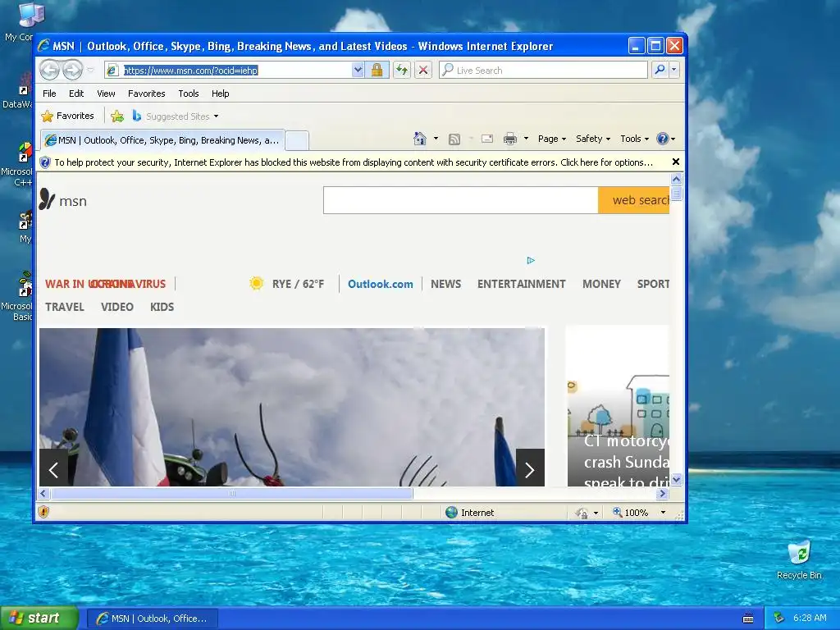Open the NEWS section link
The height and width of the screenshot is (630, 840).
point(445,284)
